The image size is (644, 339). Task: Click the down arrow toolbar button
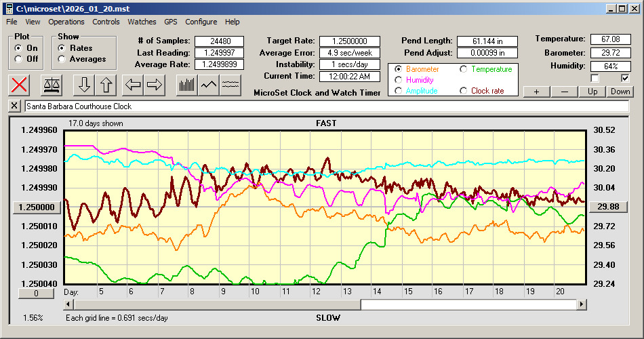84,85
